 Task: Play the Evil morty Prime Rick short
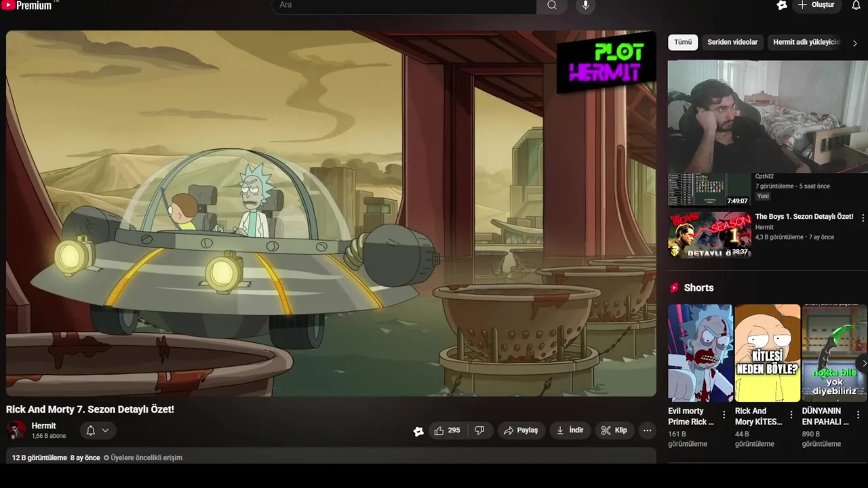point(701,353)
